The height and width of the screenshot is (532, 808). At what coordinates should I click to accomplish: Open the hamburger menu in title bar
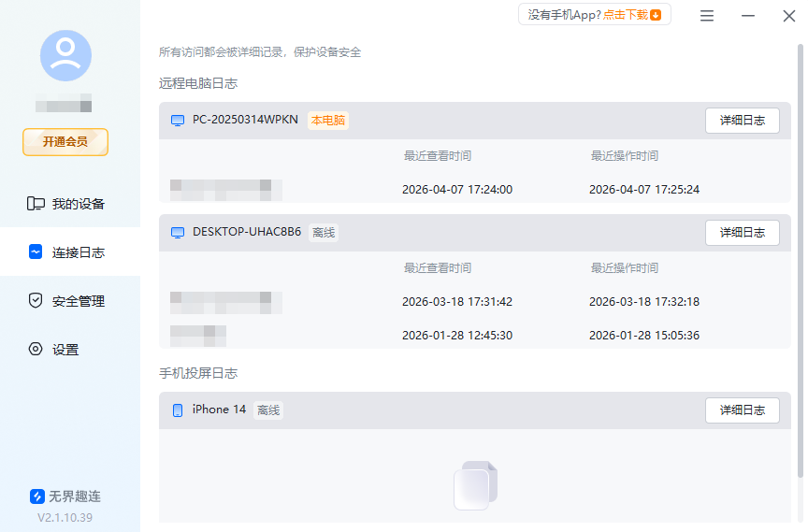click(x=707, y=16)
